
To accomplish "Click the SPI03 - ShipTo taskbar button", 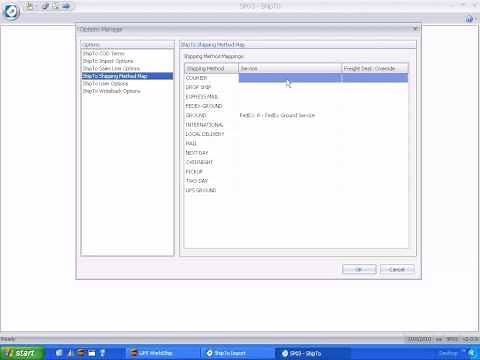I will pyautogui.click(x=313, y=353).
